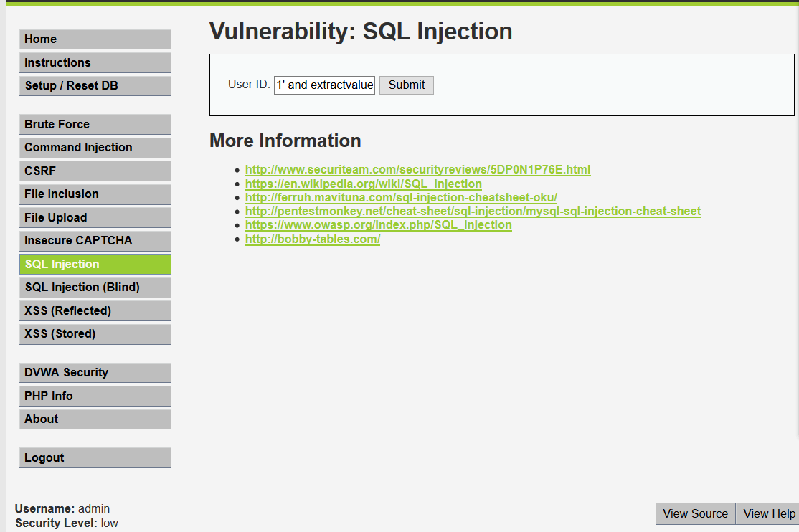Select the Brute Force module
Viewport: 799px width, 532px height.
(95, 124)
